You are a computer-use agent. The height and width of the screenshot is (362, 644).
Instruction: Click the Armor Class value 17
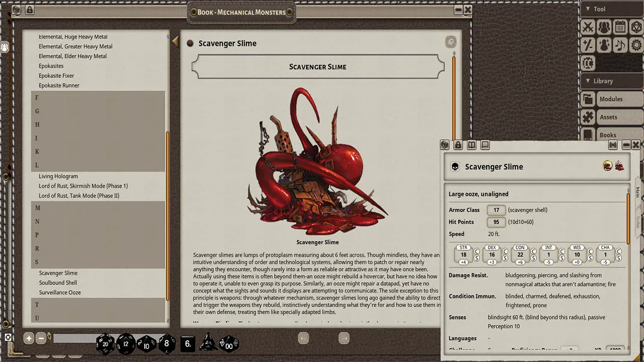tap(496, 210)
